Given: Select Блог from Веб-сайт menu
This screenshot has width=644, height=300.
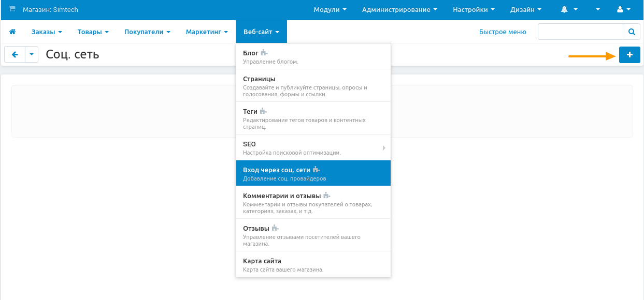Looking at the screenshot, I should coord(251,53).
